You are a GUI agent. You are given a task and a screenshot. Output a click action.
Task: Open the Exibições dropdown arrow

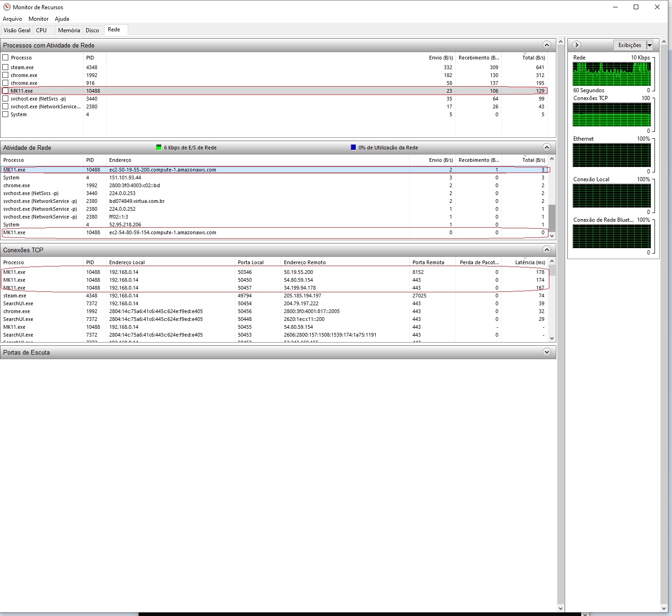[x=649, y=45]
